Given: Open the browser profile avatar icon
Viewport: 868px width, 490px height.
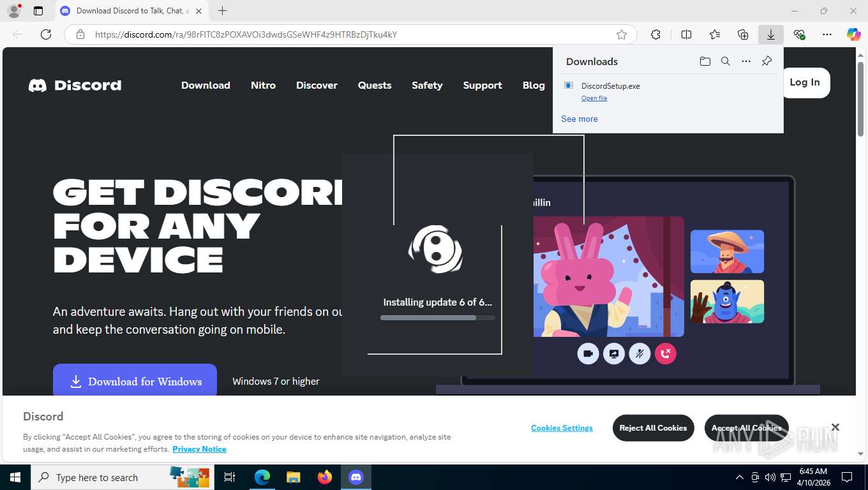Looking at the screenshot, I should click(13, 11).
